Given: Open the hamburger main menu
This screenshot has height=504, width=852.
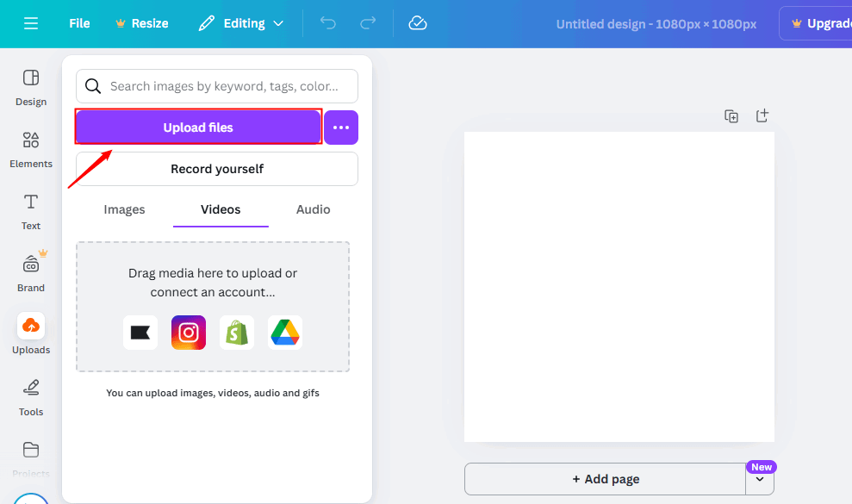Looking at the screenshot, I should (x=31, y=23).
